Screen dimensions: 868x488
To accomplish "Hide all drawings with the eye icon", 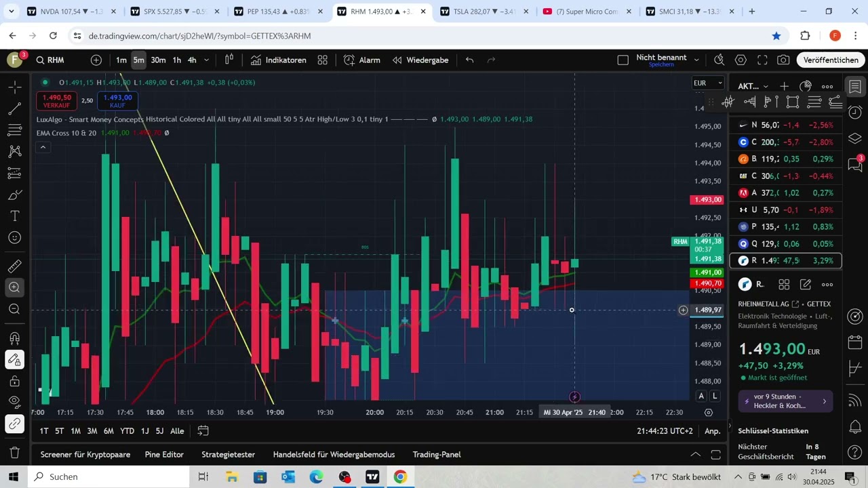I will click(15, 402).
